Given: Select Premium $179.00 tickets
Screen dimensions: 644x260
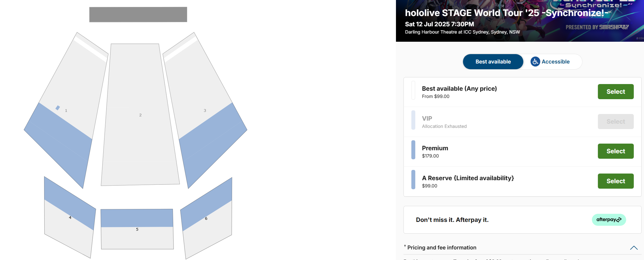Looking at the screenshot, I should click(615, 151).
